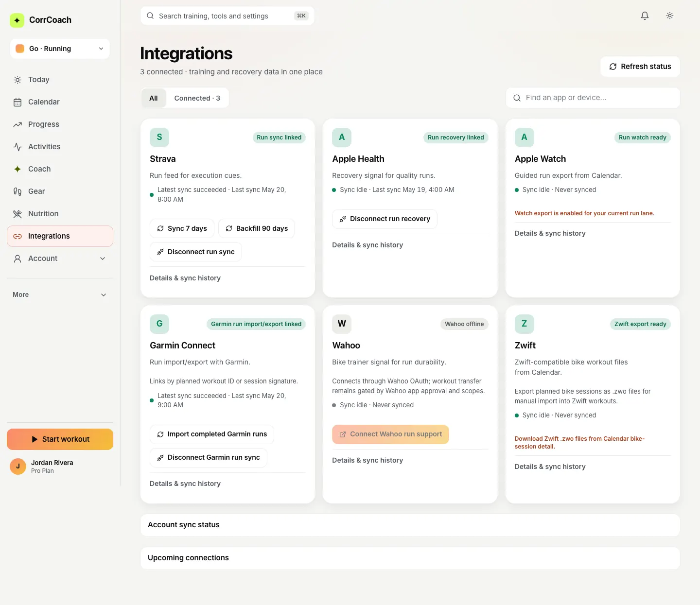Click the Nutrition utensils icon in sidebar

17,214
